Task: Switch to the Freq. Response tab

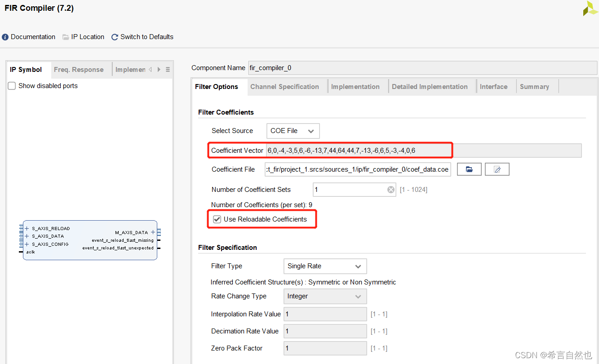Action: point(79,70)
